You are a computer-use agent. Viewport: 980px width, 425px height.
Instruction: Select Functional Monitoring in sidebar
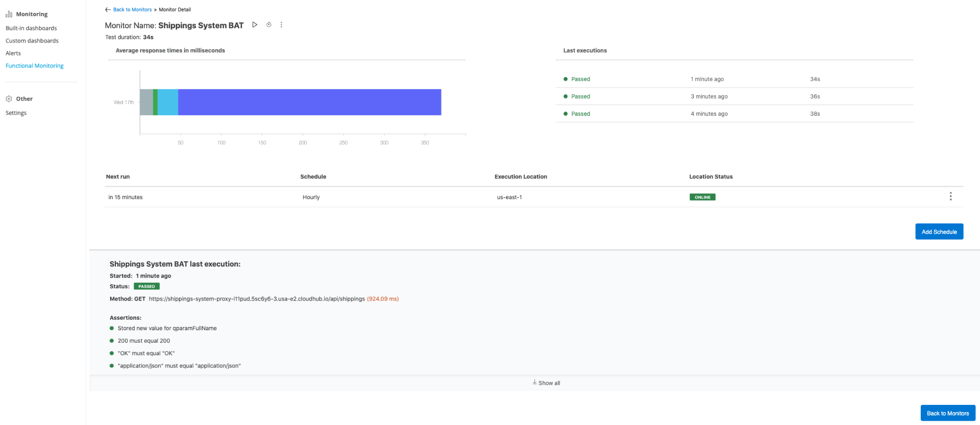(34, 66)
